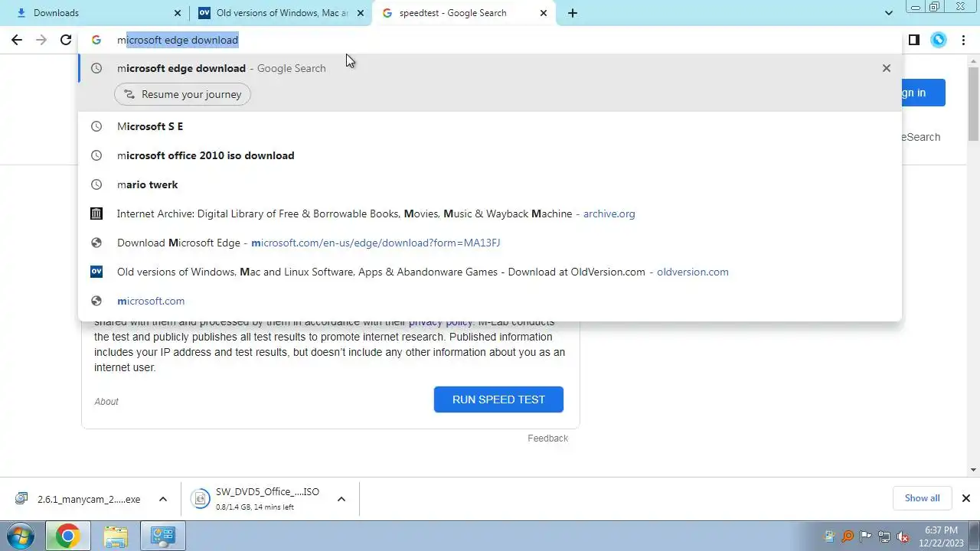Click the blue Sign in button

point(923,93)
